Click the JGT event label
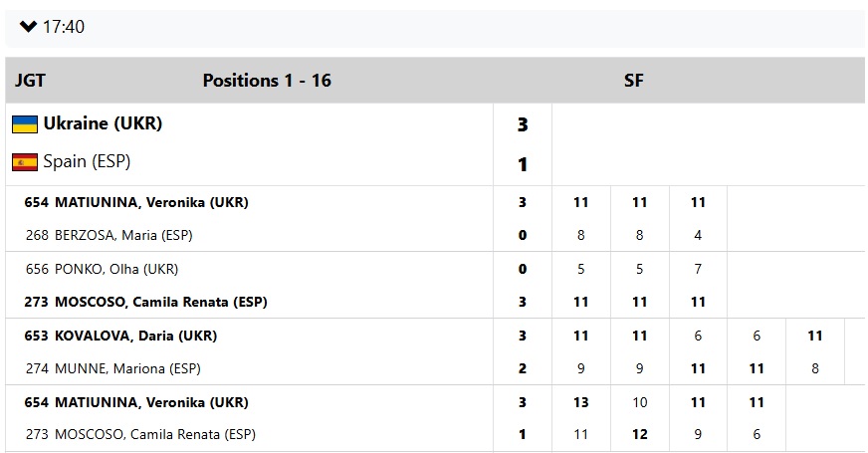868x453 pixels. [30, 81]
